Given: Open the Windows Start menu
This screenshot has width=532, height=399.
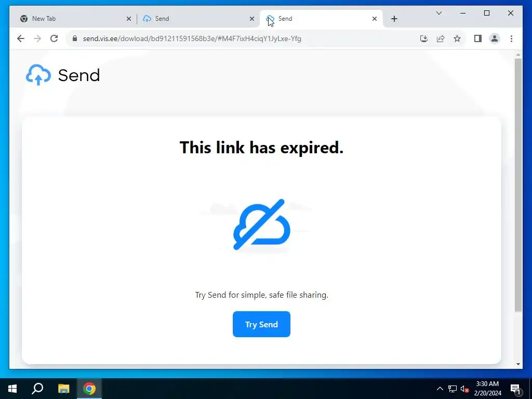Looking at the screenshot, I should (x=12, y=389).
